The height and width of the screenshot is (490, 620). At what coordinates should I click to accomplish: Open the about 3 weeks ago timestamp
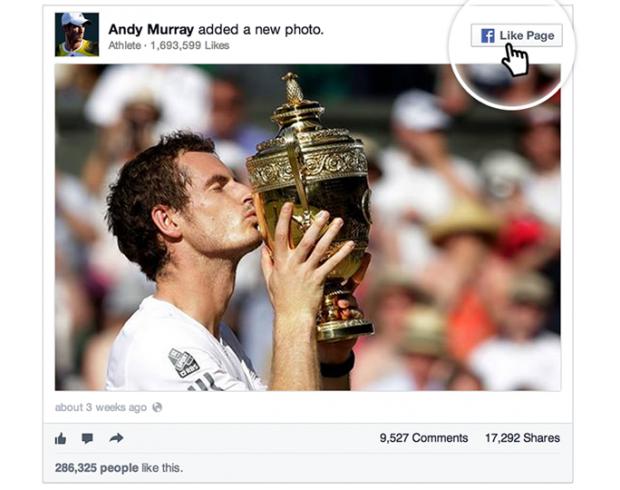click(101, 407)
